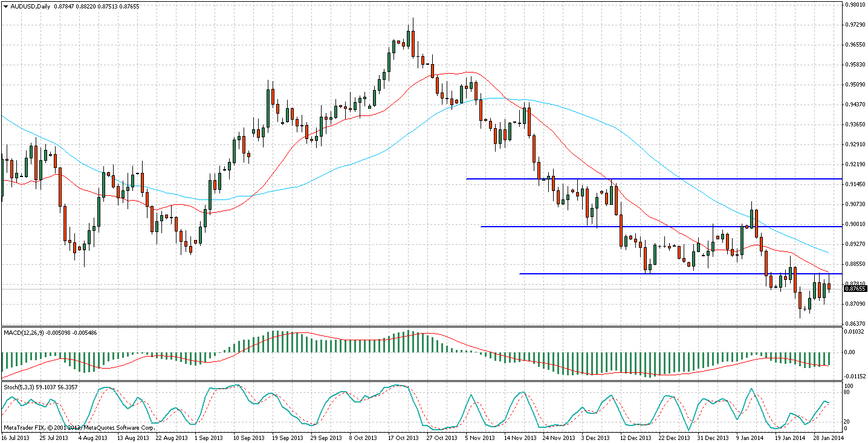Click the 20 level on Stochastic scale

850,421
